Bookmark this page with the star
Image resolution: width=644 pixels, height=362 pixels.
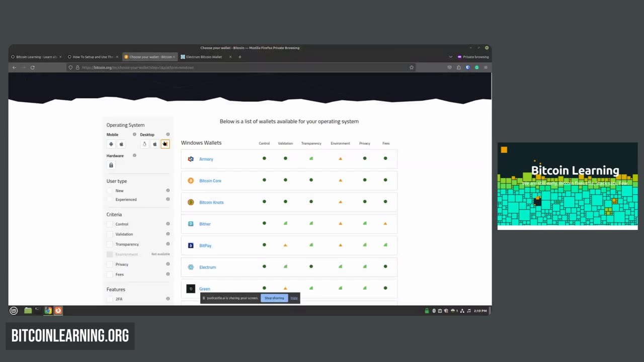click(412, 67)
